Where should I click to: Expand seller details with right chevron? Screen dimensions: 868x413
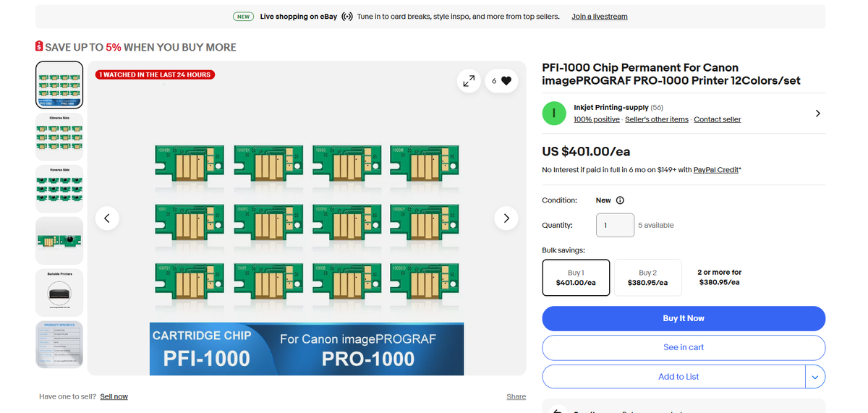(x=817, y=114)
